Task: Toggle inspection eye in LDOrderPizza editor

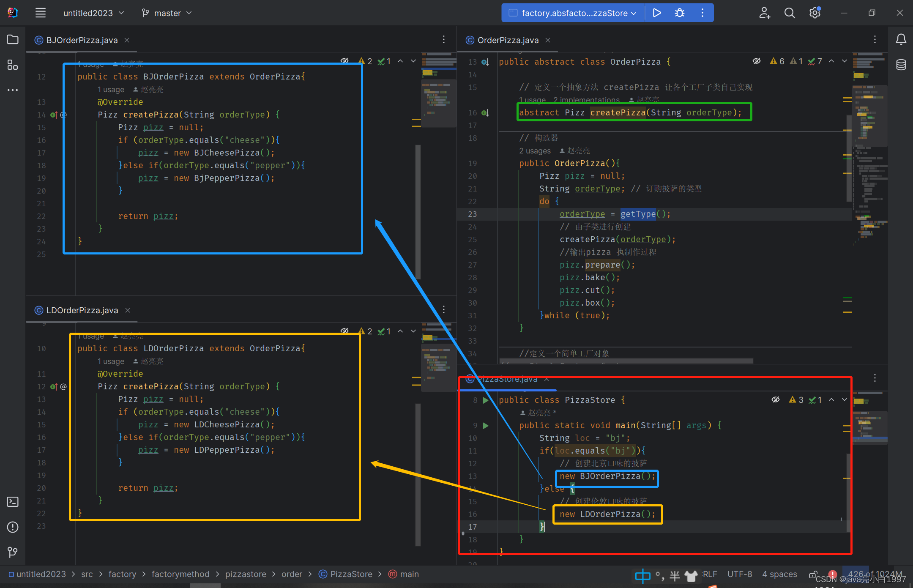Action: coord(345,331)
